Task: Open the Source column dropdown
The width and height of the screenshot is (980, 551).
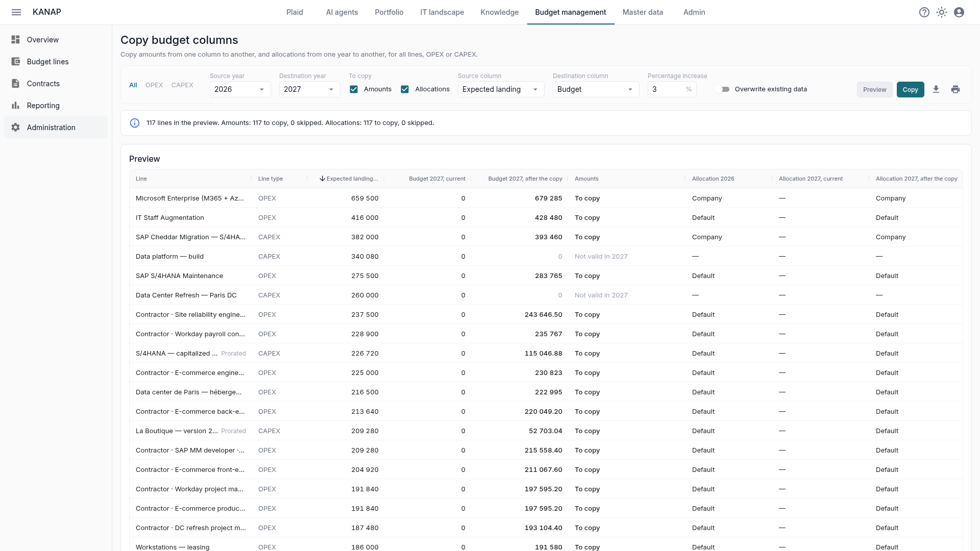Action: pos(501,89)
